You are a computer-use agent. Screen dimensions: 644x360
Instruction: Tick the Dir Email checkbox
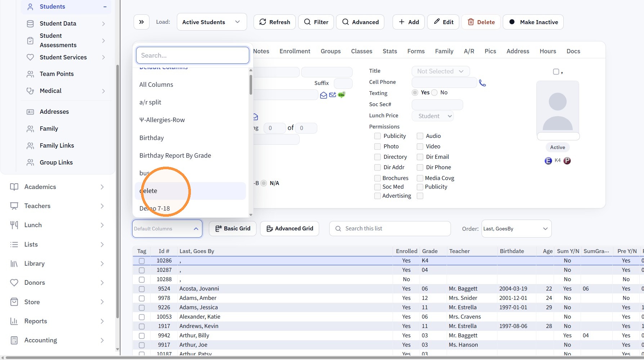click(x=420, y=157)
